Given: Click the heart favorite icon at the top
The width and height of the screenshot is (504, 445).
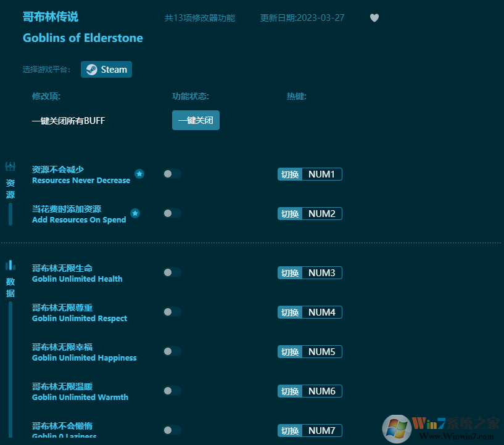Looking at the screenshot, I should pos(374,18).
